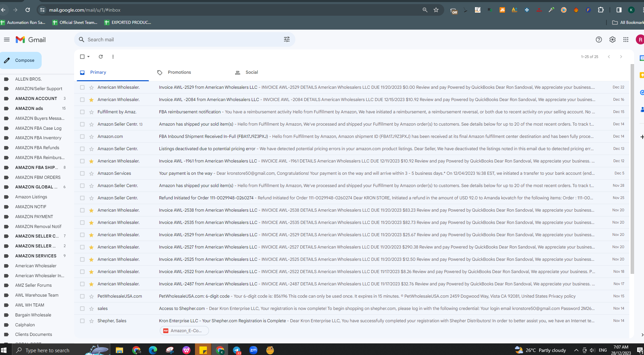The width and height of the screenshot is (644, 355).
Task: Open the Google Keep side panel icon
Action: click(x=642, y=75)
